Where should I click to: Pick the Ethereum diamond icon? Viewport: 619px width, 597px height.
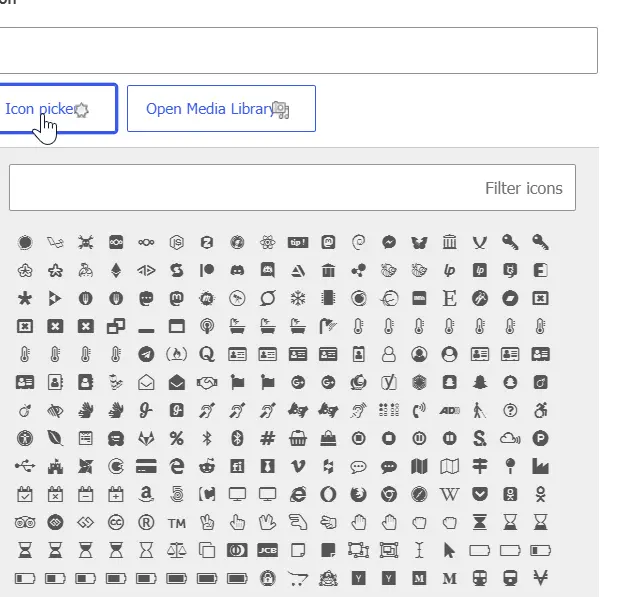click(116, 270)
